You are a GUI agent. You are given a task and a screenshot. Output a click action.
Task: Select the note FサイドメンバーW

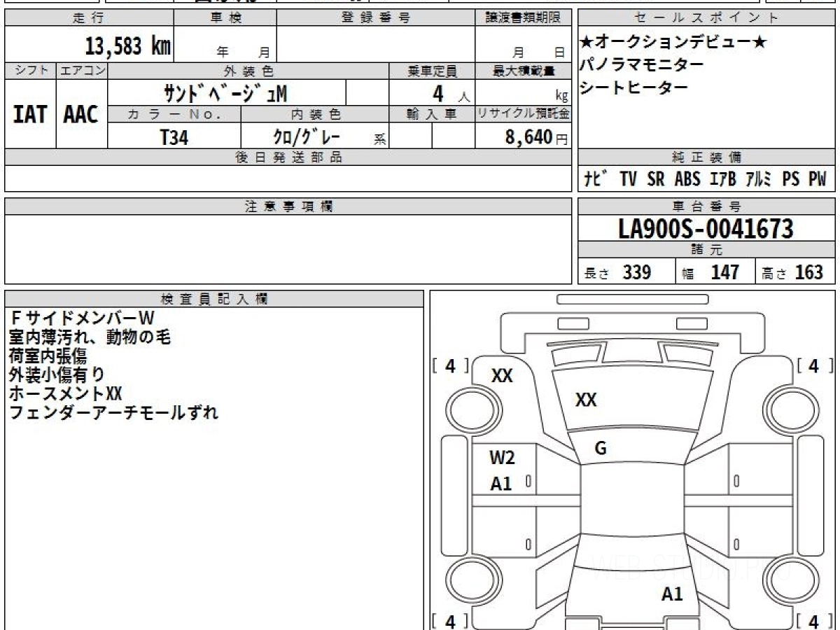pos(82,318)
